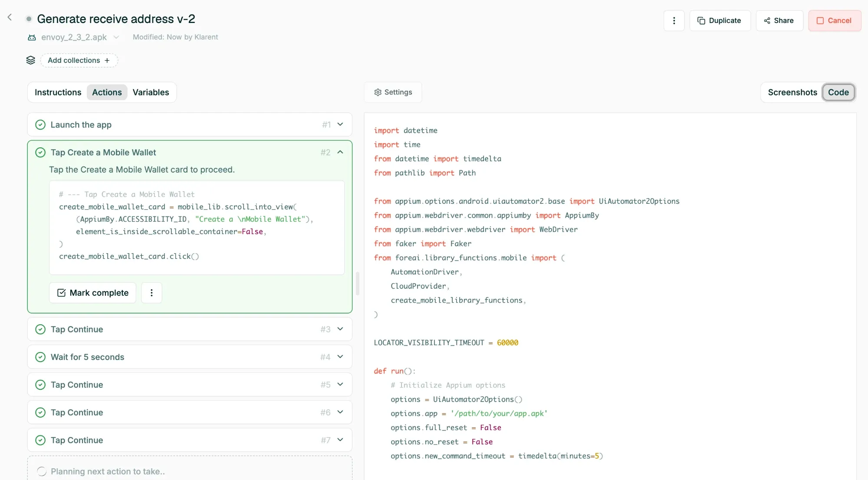Open the Settings panel
This screenshot has width=868, height=480.
(393, 92)
